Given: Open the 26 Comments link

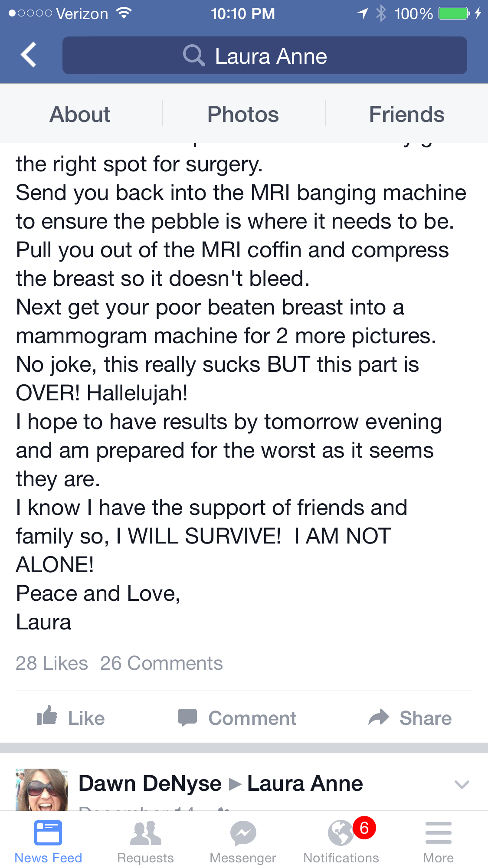Looking at the screenshot, I should [161, 663].
